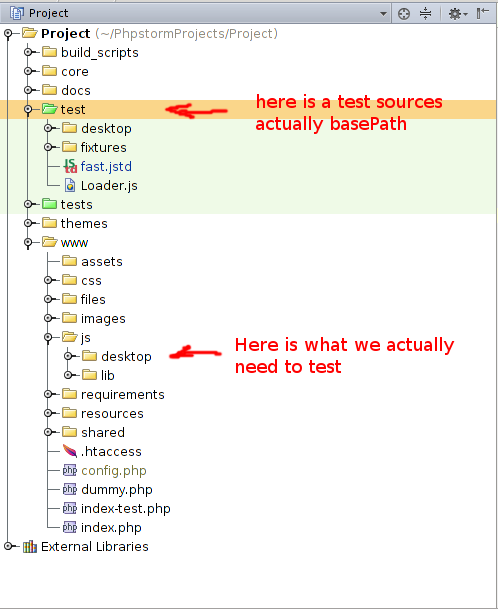Expand the tests folder node

[x=28, y=204]
